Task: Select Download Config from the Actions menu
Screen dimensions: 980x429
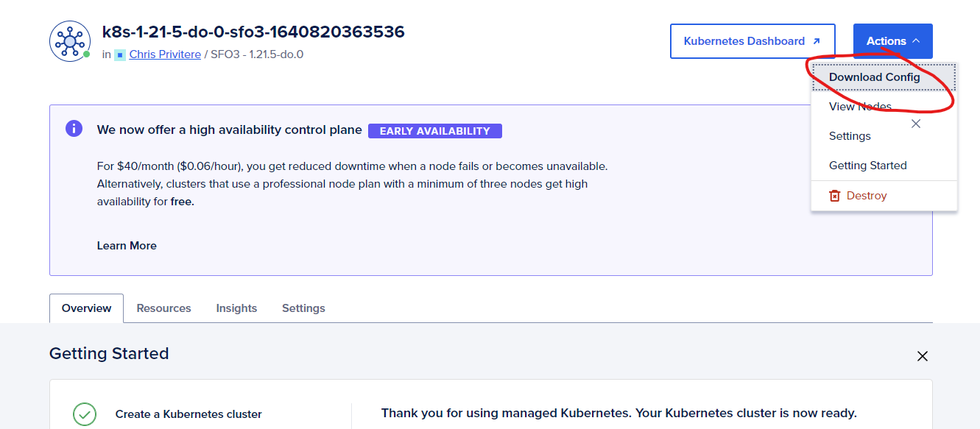Action: click(874, 77)
